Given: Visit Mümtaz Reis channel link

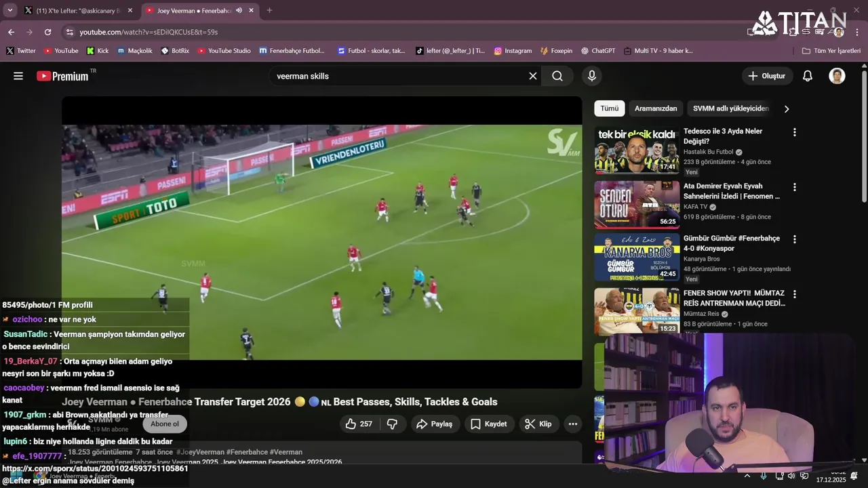Looking at the screenshot, I should [x=702, y=314].
